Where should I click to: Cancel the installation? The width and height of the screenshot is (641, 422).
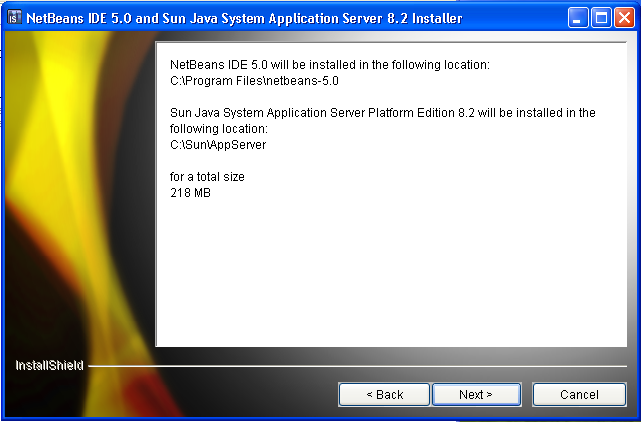579,395
